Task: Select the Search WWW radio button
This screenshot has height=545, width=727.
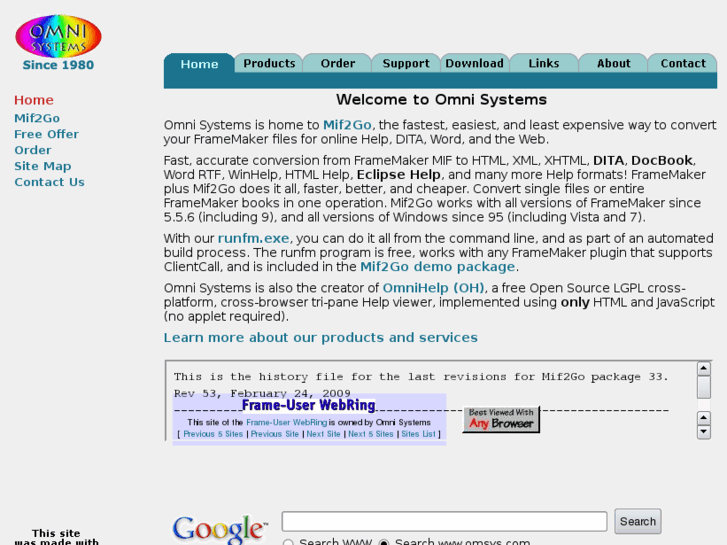Action: (288, 543)
